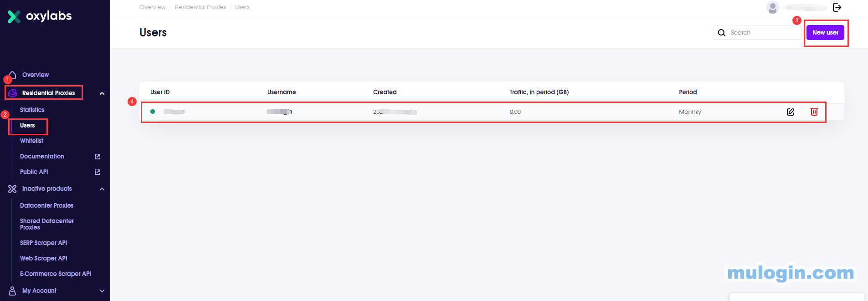Click the external link icon beside Documentation
The height and width of the screenshot is (301, 868).
(x=98, y=157)
